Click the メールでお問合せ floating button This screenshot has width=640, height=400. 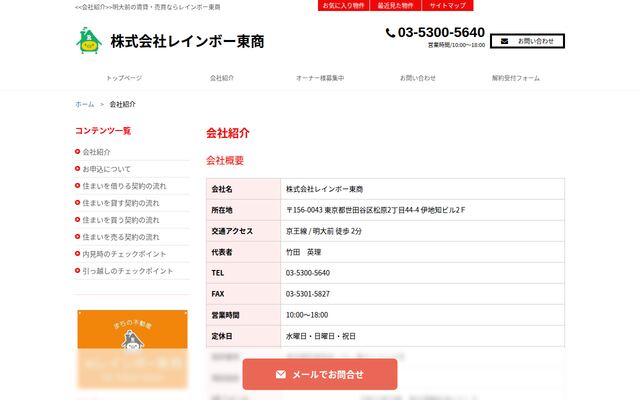pos(320,374)
